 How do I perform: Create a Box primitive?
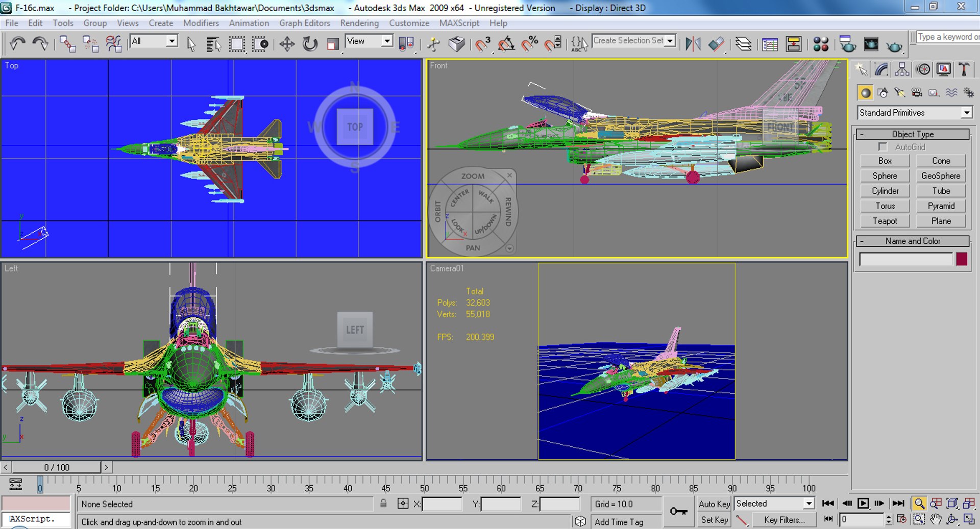click(885, 161)
